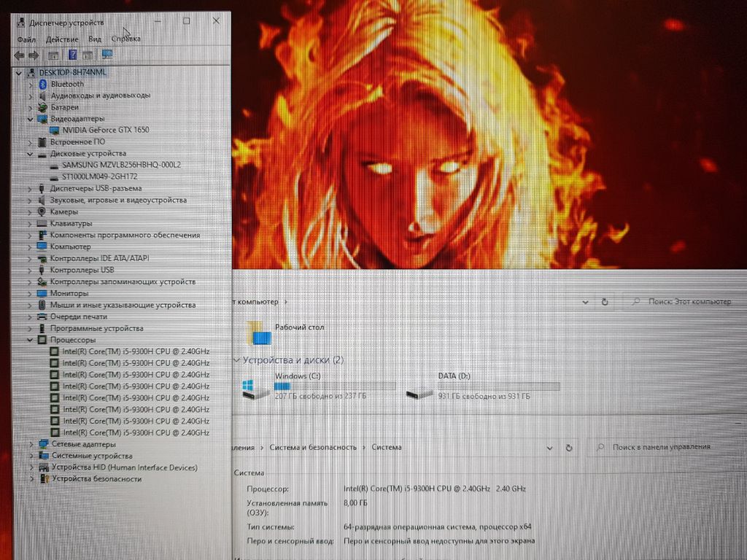Viewport: 747px width, 560px height.
Task: Open the DATA (D:) drive icon
Action: coord(419,390)
